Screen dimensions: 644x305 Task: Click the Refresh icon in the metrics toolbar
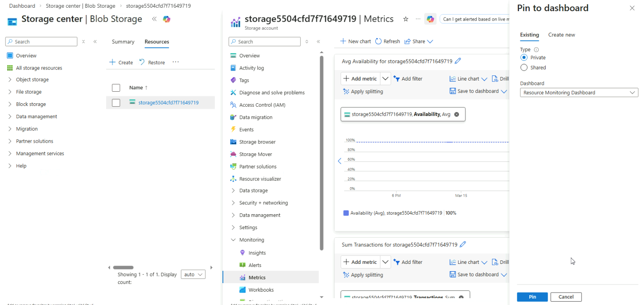tap(378, 42)
